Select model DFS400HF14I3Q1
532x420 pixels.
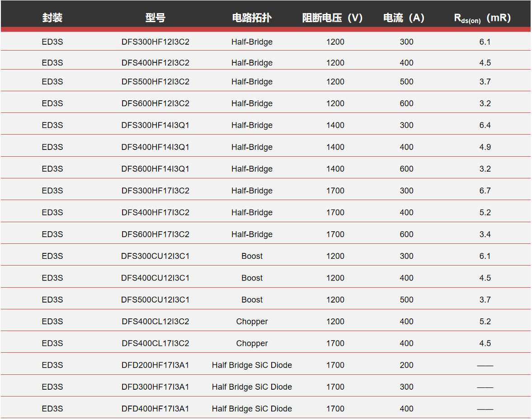pyautogui.click(x=155, y=147)
